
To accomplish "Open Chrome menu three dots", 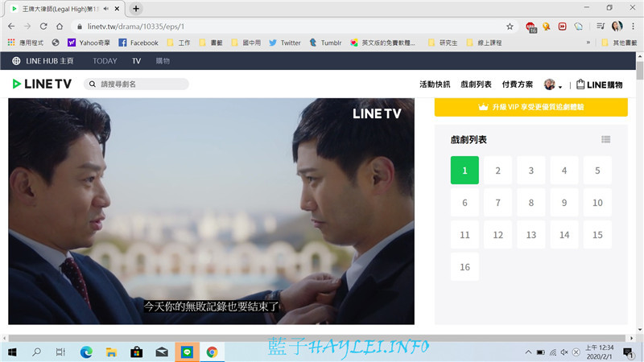I will pos(633,27).
